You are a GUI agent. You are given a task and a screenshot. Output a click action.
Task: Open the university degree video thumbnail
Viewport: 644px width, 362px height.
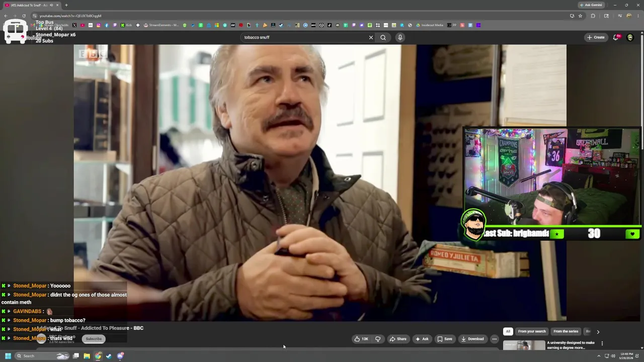coord(524,345)
